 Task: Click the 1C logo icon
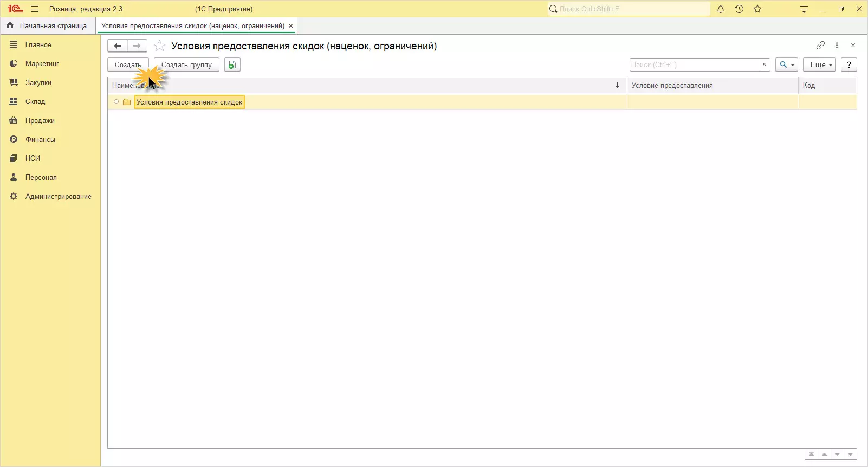click(x=15, y=9)
